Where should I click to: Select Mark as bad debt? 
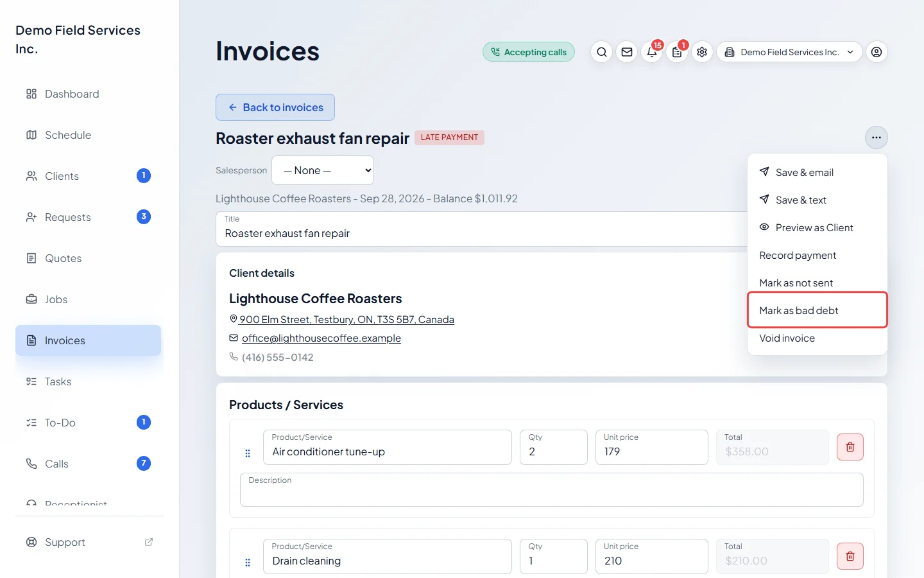click(x=817, y=310)
